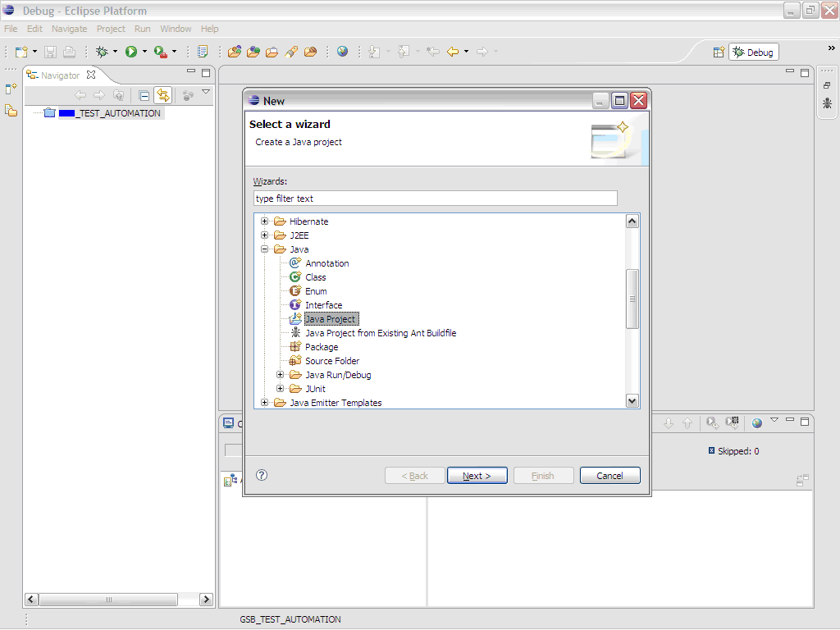This screenshot has height=630, width=840.
Task: Open the Navigate menu
Action: (x=69, y=29)
